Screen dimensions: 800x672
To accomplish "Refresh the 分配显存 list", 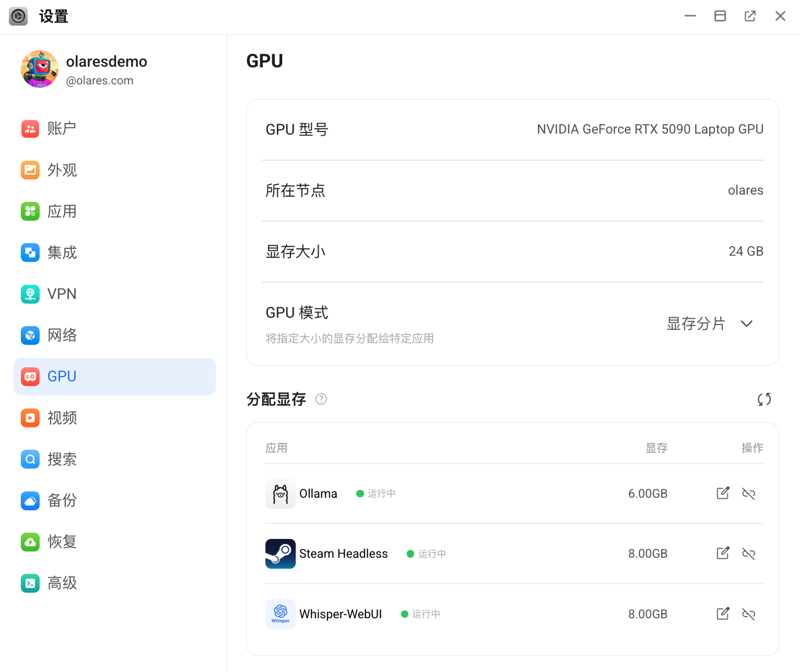I will (764, 399).
